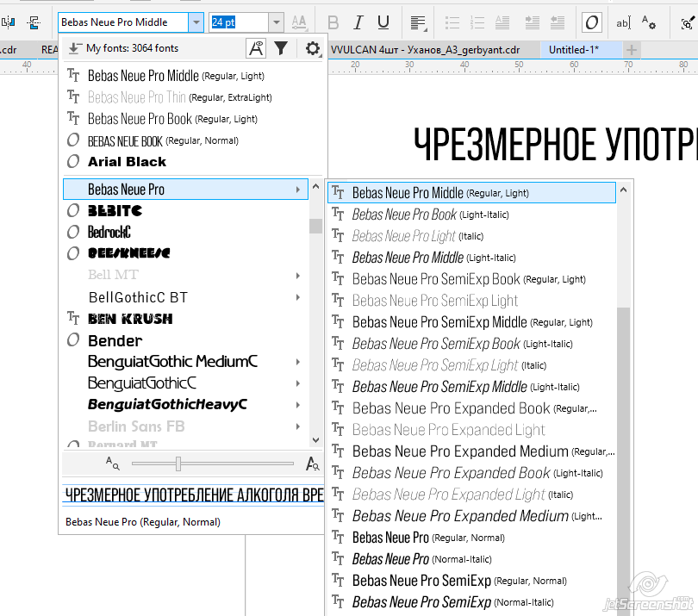Toggle Underline text formatting

383,22
